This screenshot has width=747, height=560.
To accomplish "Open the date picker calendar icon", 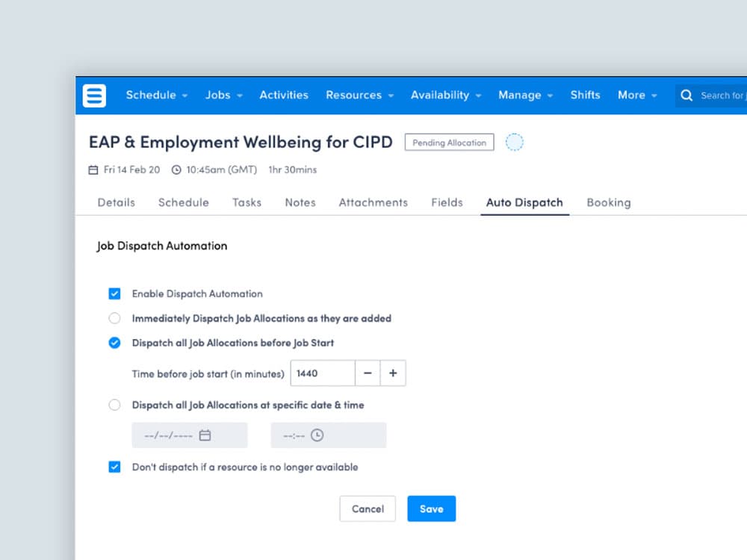I will 205,435.
